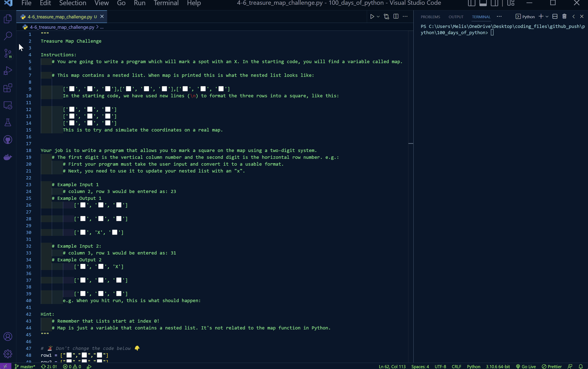The image size is (588, 369).
Task: Open the Testing flask view
Action: 8,123
